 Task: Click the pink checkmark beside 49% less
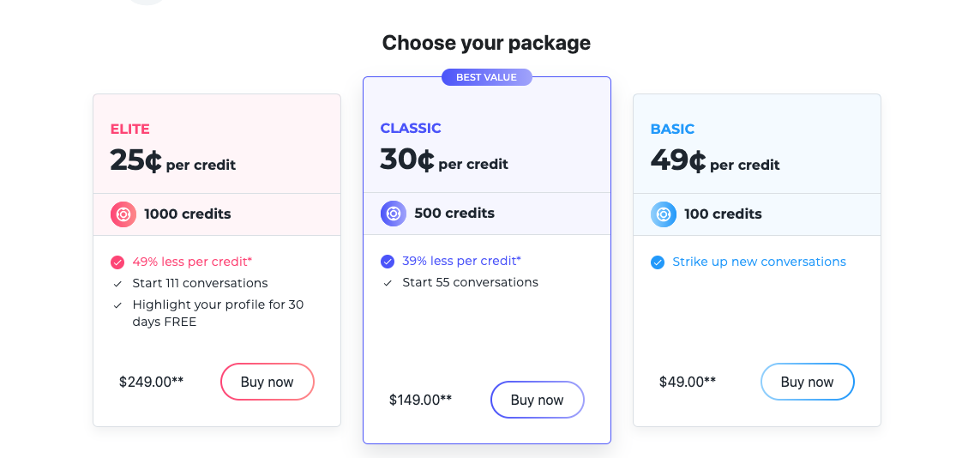click(x=117, y=262)
